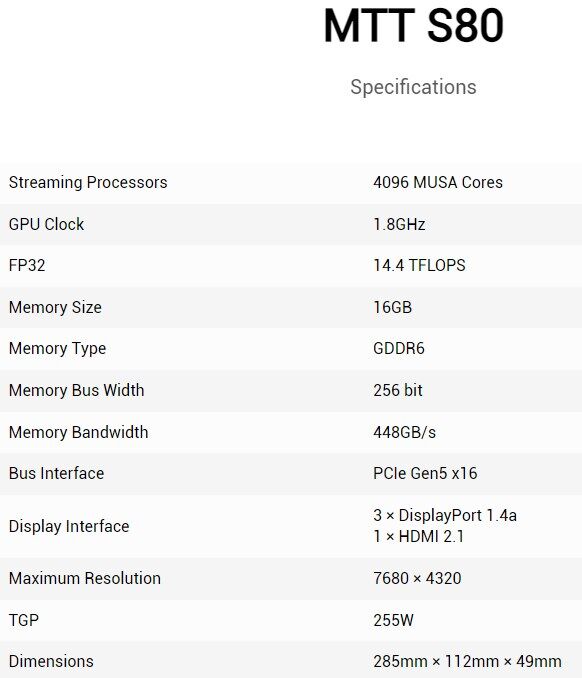Select the 1.8GHz clock value

pyautogui.click(x=399, y=224)
